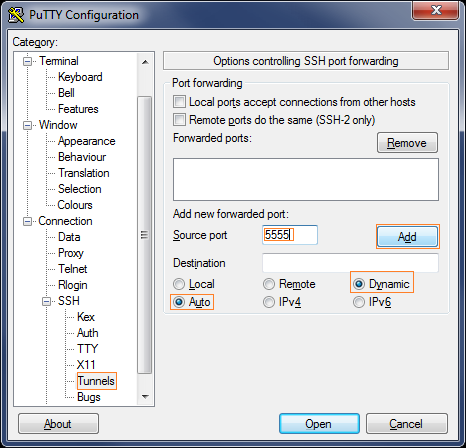This screenshot has height=448, width=466.
Task: Collapse the Window category node
Action: point(28,125)
